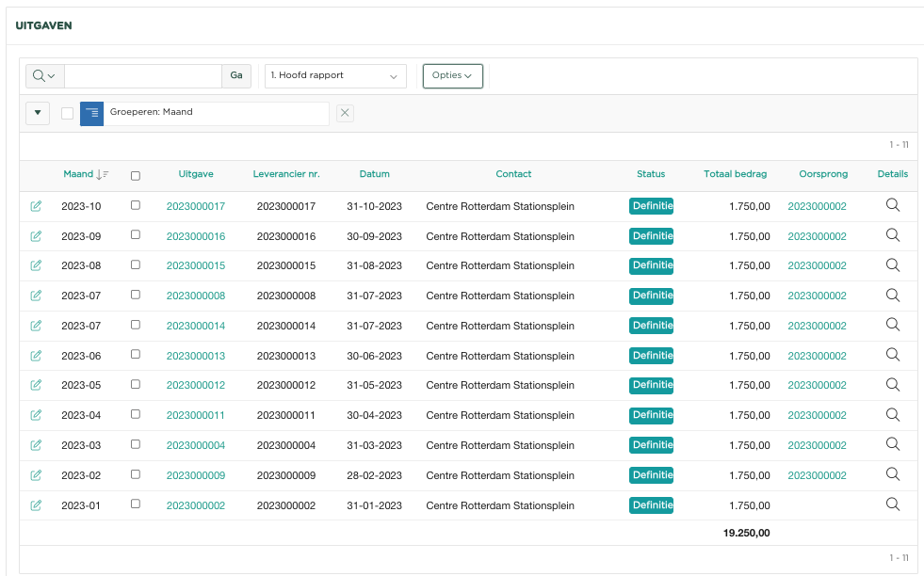The image size is (924, 576).
Task: Open the Opties menu
Action: coord(452,76)
